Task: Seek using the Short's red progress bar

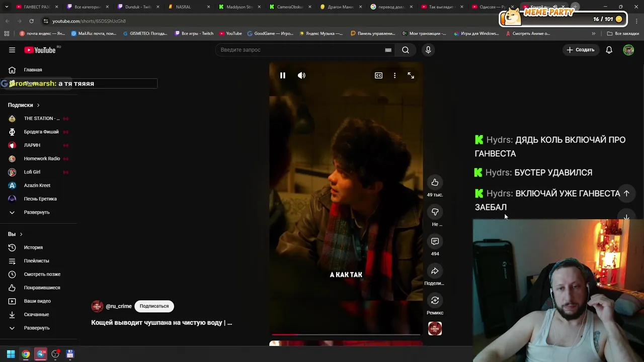Action: (346, 334)
